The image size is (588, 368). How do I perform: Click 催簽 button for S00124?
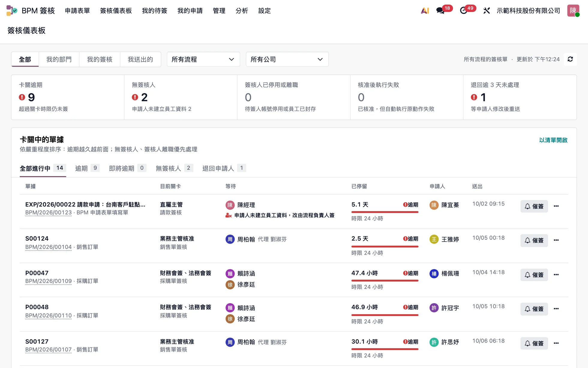click(x=534, y=240)
